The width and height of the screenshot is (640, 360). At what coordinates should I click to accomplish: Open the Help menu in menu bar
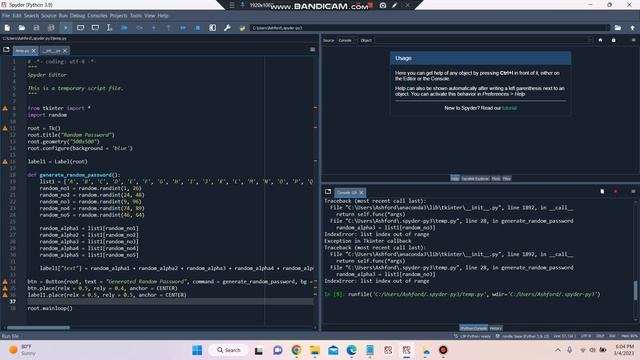click(163, 16)
